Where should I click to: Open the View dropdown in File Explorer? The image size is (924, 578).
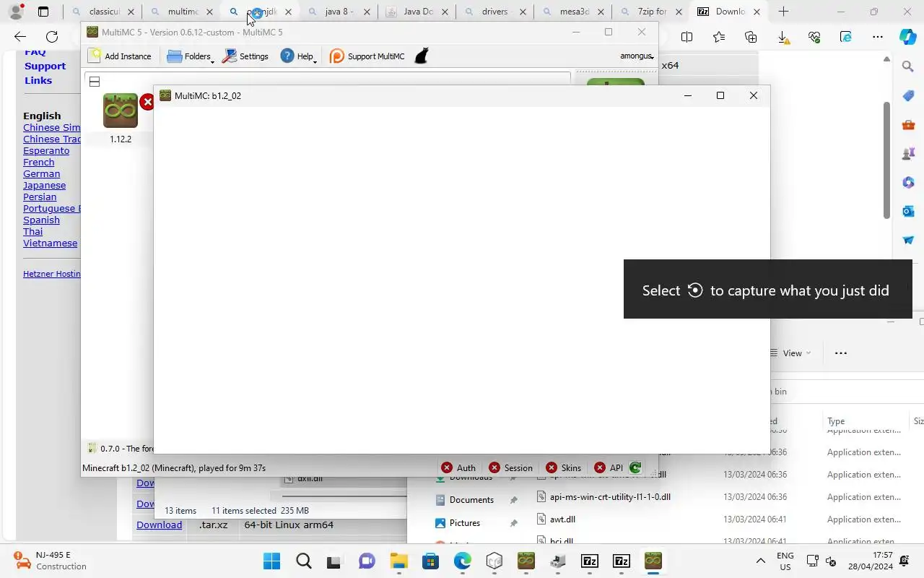tap(790, 353)
